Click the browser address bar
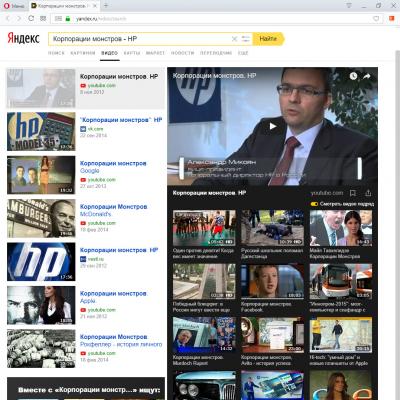This screenshot has width=400, height=400. (217, 19)
